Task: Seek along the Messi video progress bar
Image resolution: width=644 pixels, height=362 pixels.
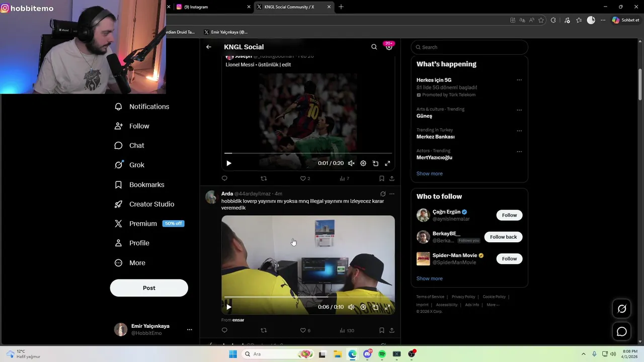Action: [308, 153]
